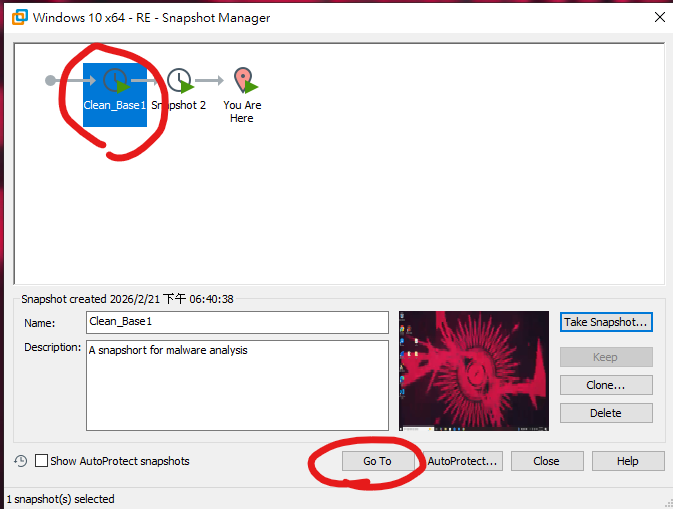Enable Show AutoProtect snapshots checkbox
The image size is (673, 509).
tap(42, 461)
